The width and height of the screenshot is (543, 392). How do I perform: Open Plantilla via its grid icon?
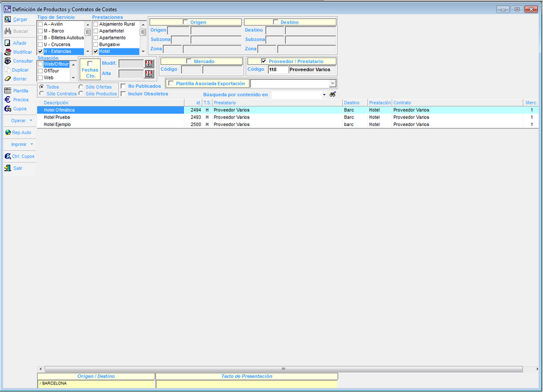click(x=8, y=91)
